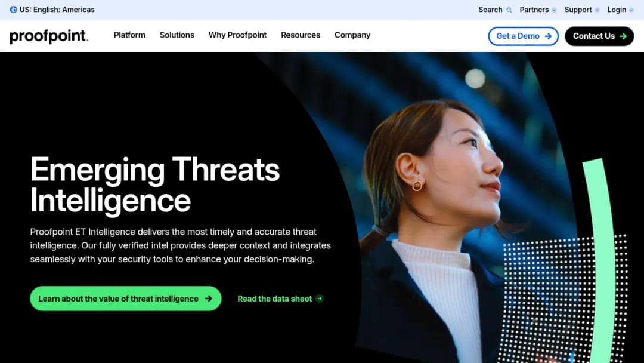Go to the Proofpoint home logo

click(x=49, y=36)
